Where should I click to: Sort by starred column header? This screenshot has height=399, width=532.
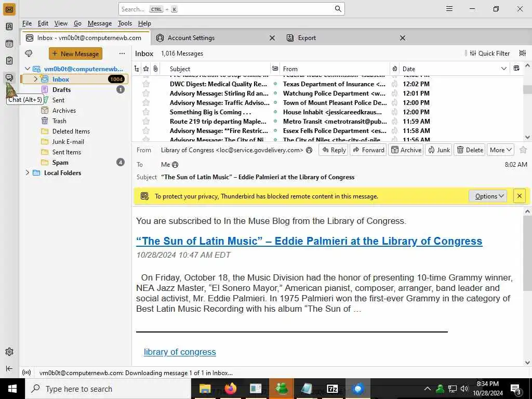point(146,69)
